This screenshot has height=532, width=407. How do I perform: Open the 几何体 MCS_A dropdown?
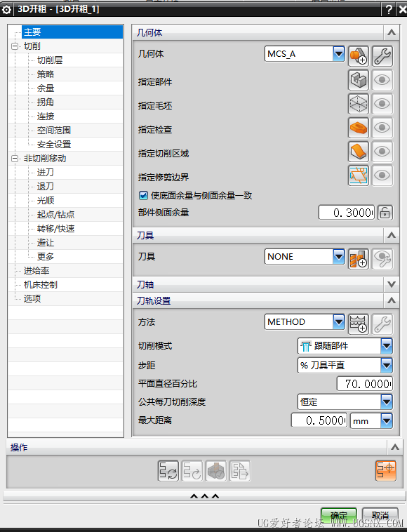click(x=339, y=53)
